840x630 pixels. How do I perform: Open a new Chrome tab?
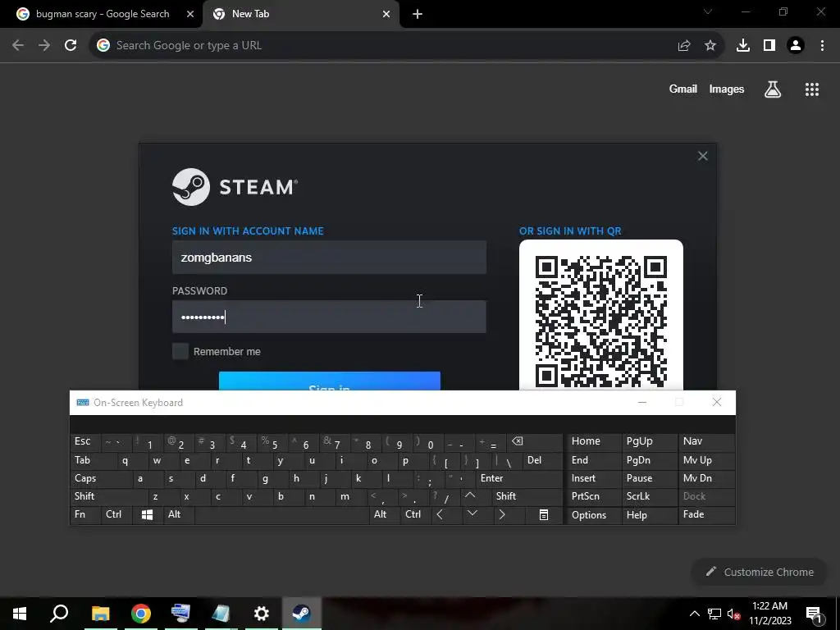click(418, 15)
